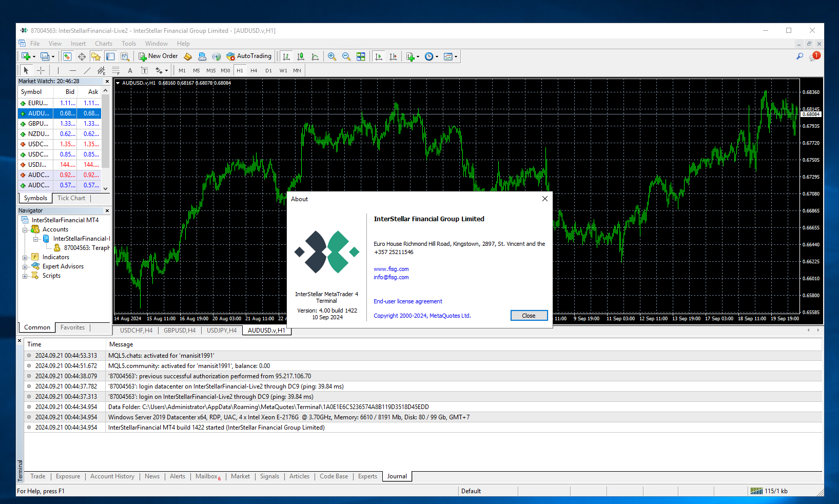The height and width of the screenshot is (504, 839).
Task: Expand the Scripts tree node
Action: [x=25, y=276]
